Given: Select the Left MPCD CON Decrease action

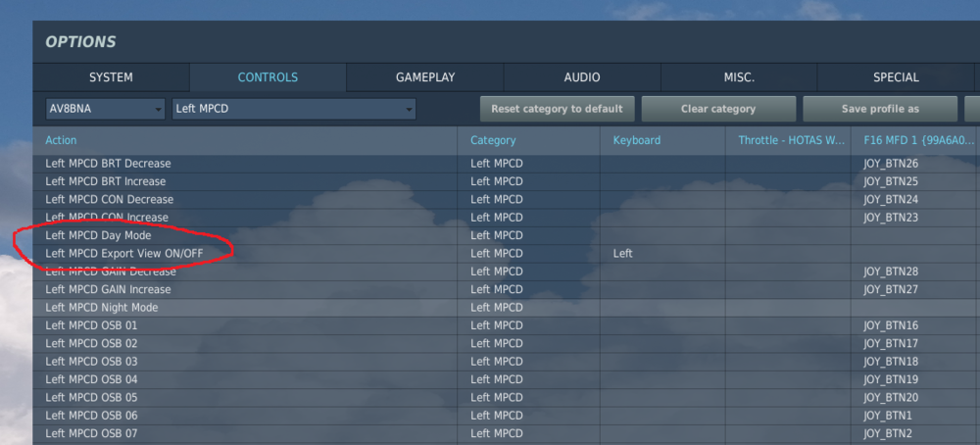Looking at the screenshot, I should pos(245,200).
